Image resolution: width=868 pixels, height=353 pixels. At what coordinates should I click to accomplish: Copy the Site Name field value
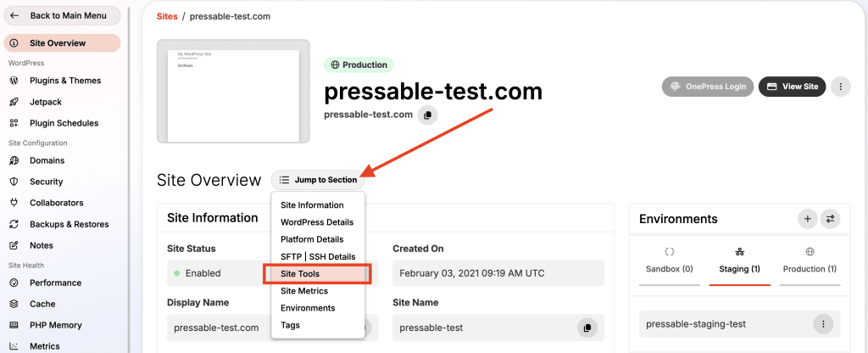point(587,328)
